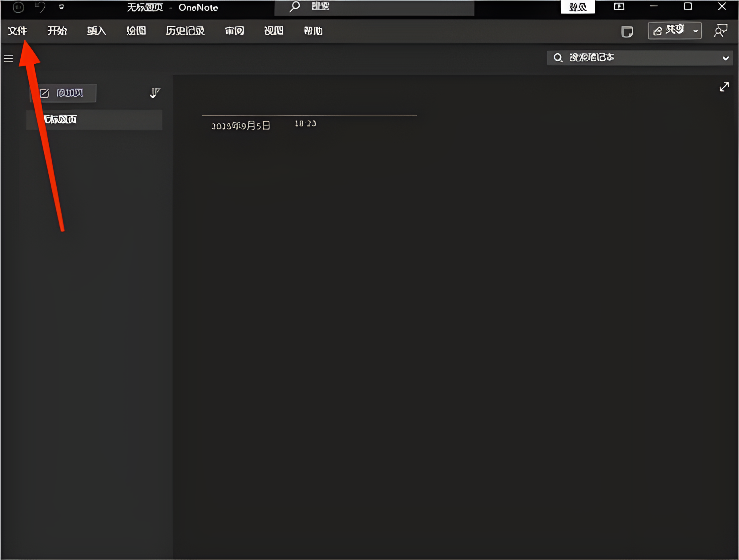Open the 帮助 (Help) tab

313,31
